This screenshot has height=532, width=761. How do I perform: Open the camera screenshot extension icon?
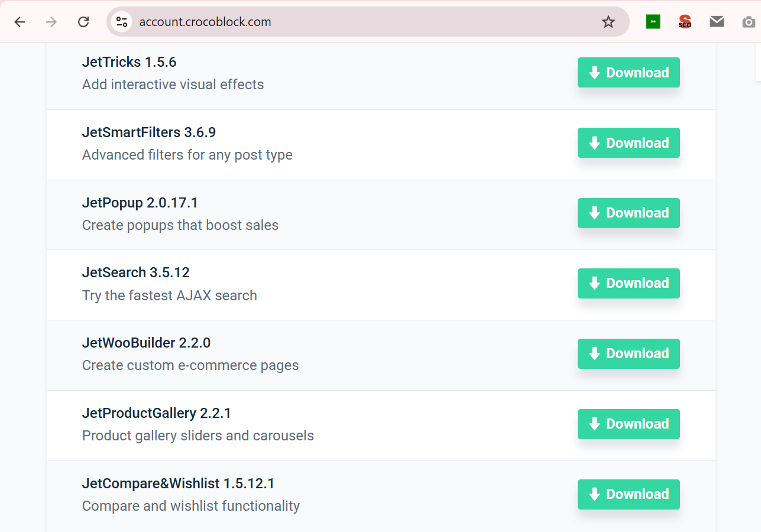[x=749, y=22]
